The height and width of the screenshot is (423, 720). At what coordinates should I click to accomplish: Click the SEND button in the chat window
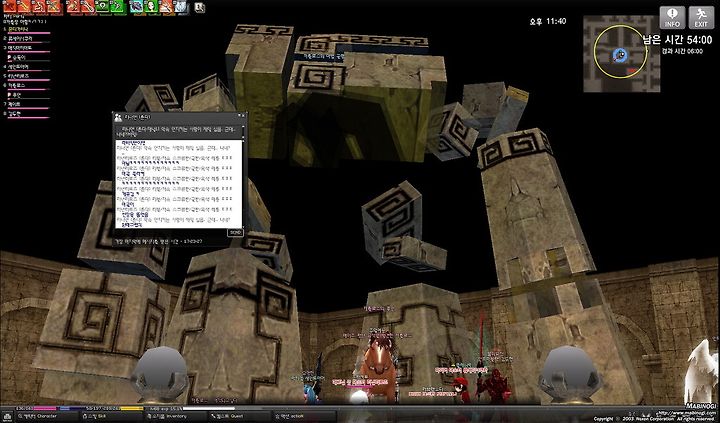click(235, 233)
